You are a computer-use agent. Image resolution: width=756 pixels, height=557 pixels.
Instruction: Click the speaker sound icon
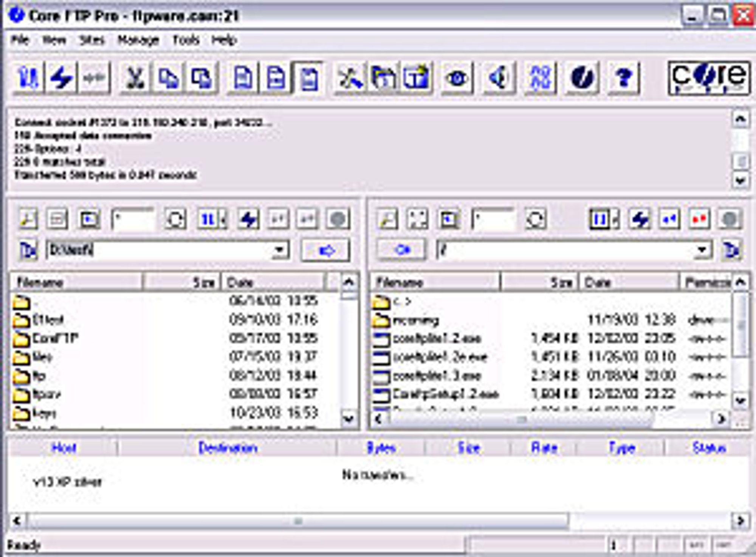point(499,78)
